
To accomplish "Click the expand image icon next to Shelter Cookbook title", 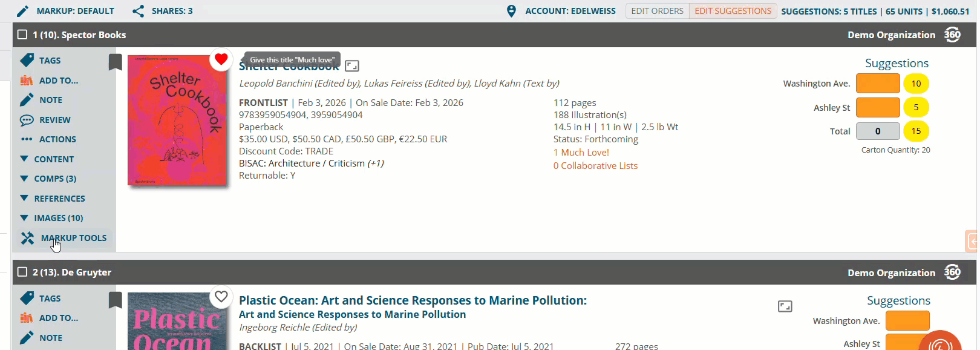I will (352, 65).
